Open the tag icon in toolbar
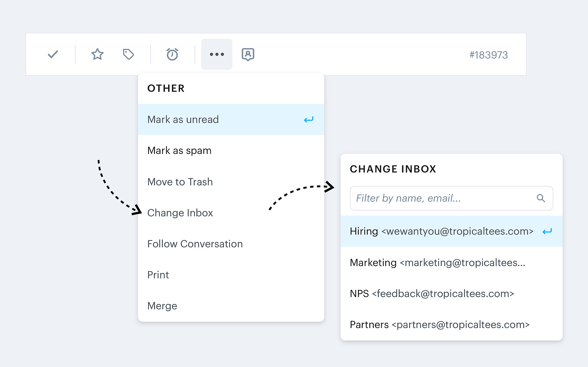This screenshot has height=367, width=588. click(x=128, y=54)
